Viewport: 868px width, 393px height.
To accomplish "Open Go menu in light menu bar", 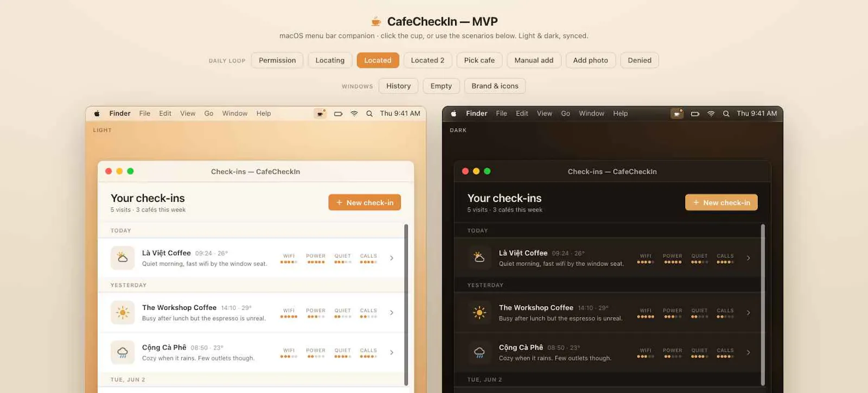I will 209,113.
